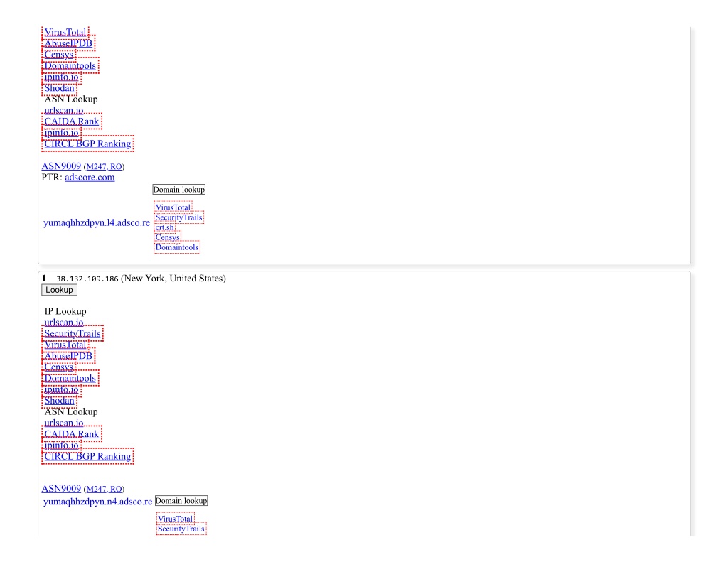Image resolution: width=728 pixels, height=562 pixels.
Task: Open VirusTotal link under yumaqhhzdpyn.n4.adsco.re Domain lookup
Action: pyautogui.click(x=175, y=519)
